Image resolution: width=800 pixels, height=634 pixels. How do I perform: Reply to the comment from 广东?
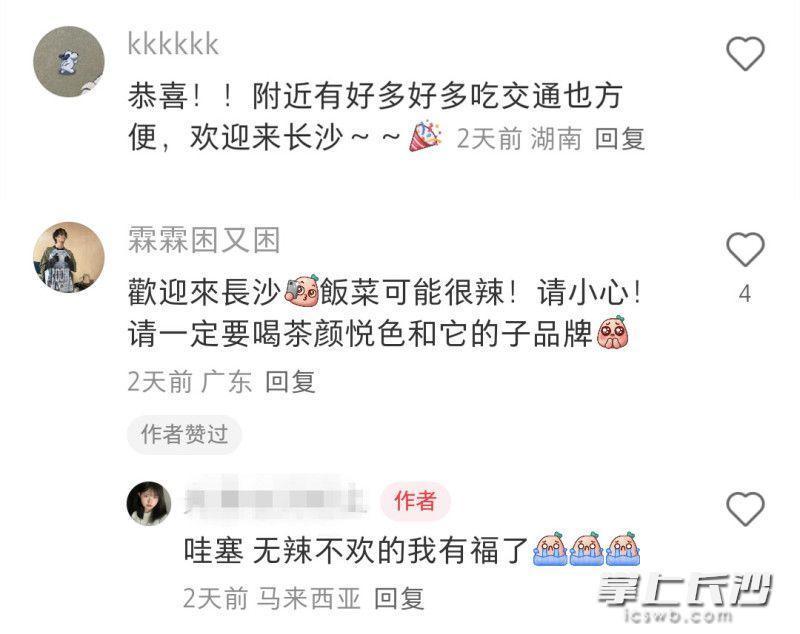click(290, 382)
